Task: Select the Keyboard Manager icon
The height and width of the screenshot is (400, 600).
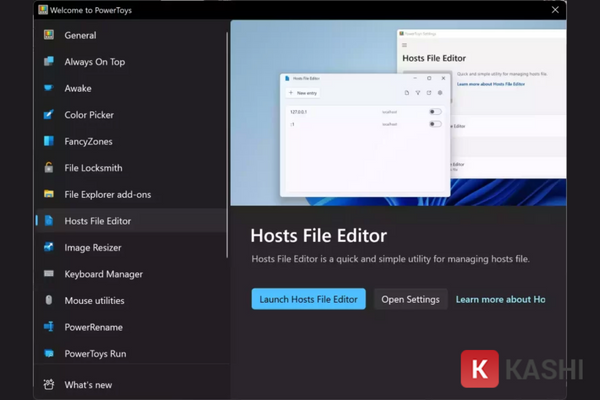Action: tap(48, 274)
